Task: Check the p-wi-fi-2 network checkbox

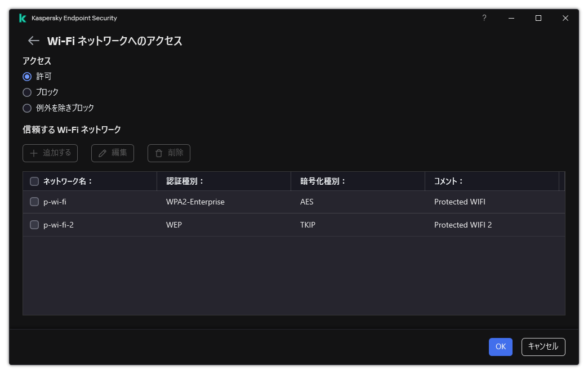Action: coord(34,224)
